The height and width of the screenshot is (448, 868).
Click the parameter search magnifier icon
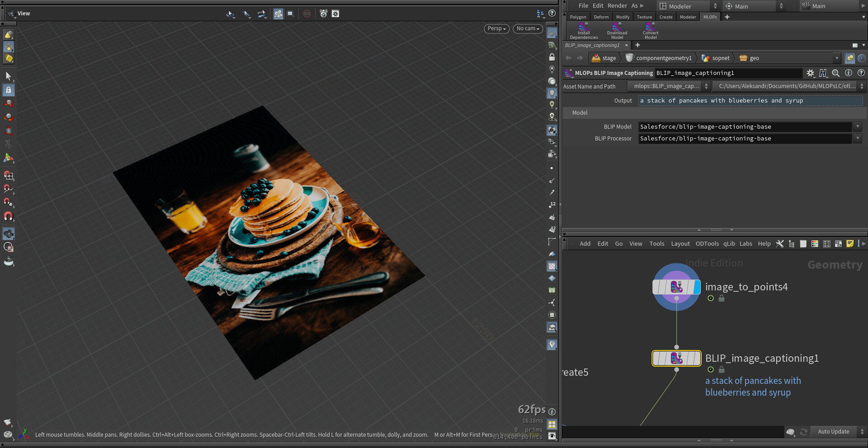coord(835,73)
